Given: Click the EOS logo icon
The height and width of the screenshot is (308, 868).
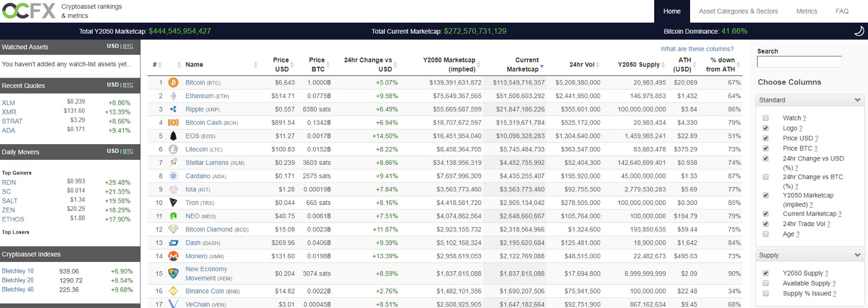Looking at the screenshot, I should click(174, 136).
